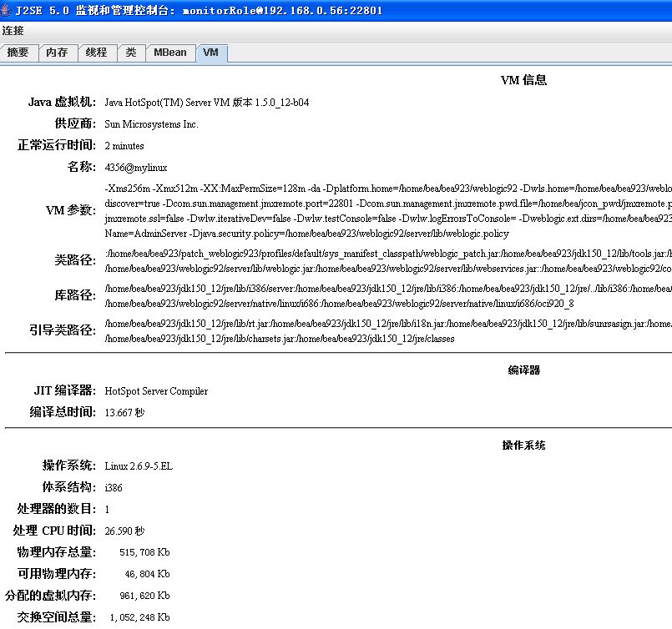The width and height of the screenshot is (672, 629).
Task: Select the "2 minutes" uptime value
Action: pos(124,146)
